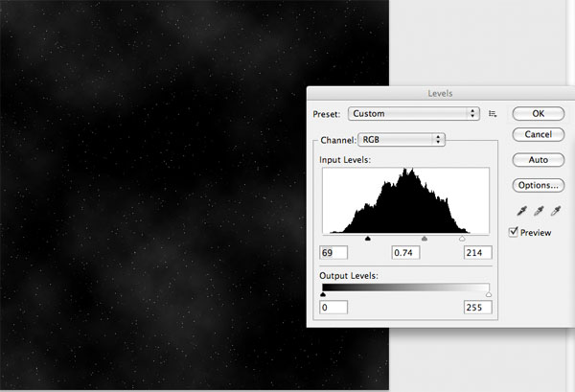Click the output level field showing 0
The height and width of the screenshot is (392, 575).
333,308
